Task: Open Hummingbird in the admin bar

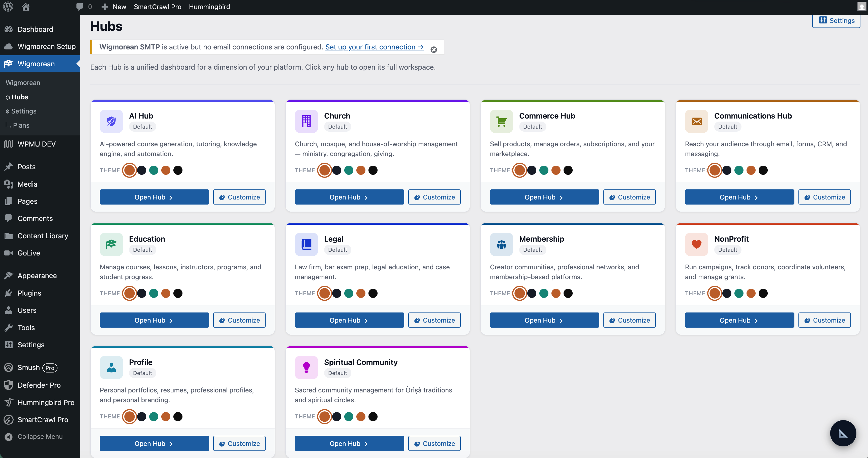Action: tap(209, 7)
